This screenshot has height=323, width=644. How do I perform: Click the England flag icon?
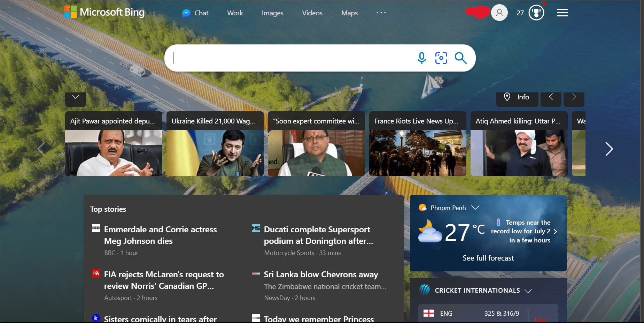429,313
